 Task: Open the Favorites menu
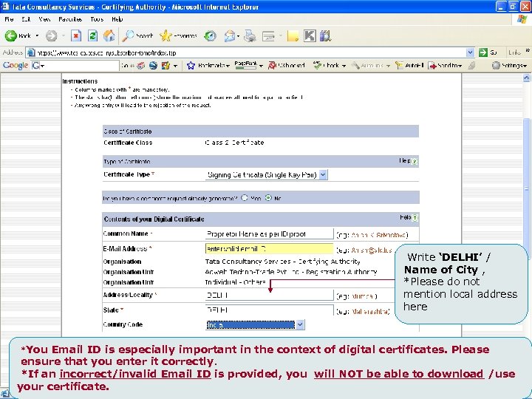(x=70, y=19)
